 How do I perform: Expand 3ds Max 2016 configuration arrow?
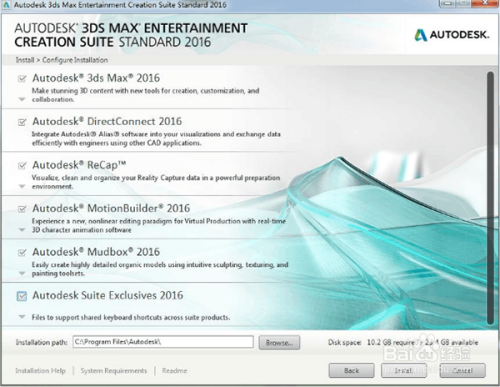22,99
